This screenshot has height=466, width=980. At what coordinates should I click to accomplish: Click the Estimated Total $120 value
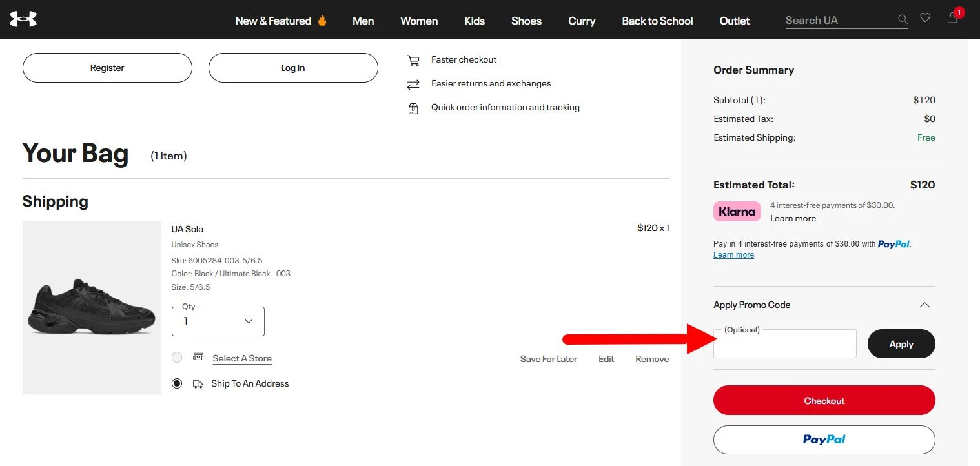pos(923,185)
